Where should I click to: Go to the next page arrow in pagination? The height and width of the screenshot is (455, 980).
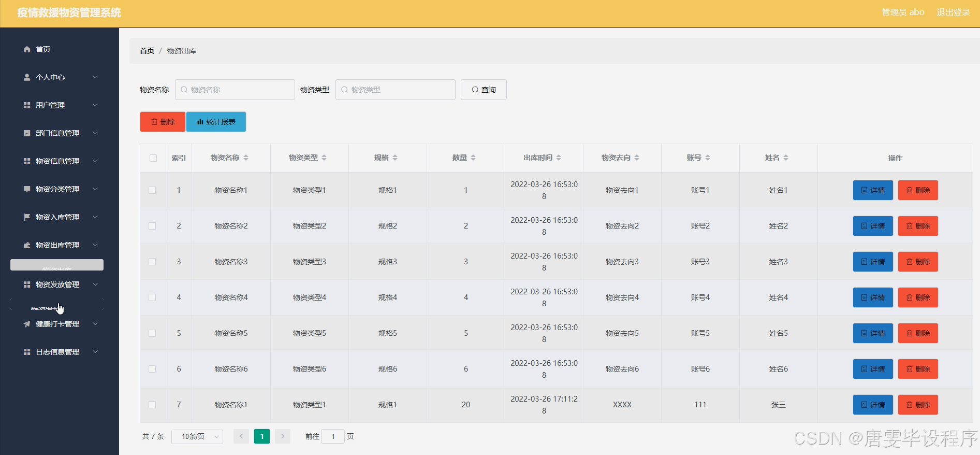[x=283, y=436]
